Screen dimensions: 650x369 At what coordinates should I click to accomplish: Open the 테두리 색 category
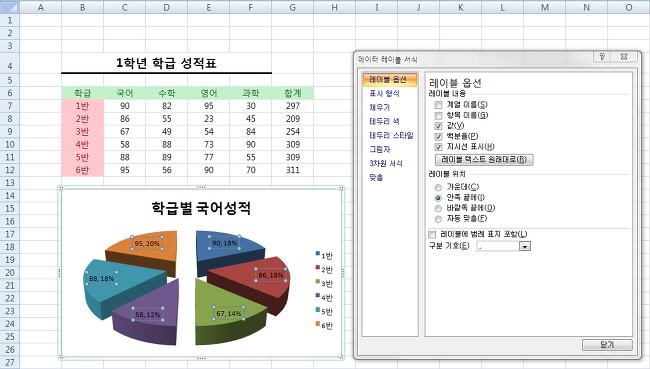[x=384, y=121]
